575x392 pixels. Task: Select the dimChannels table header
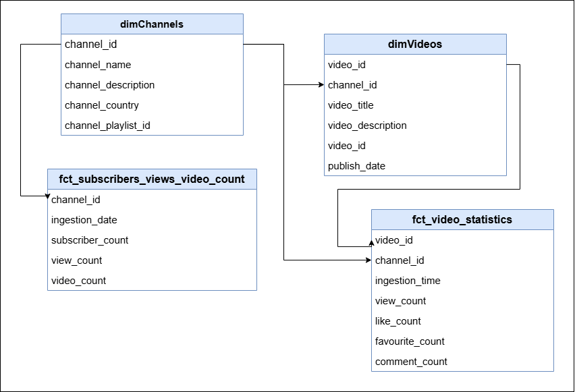[x=152, y=24]
